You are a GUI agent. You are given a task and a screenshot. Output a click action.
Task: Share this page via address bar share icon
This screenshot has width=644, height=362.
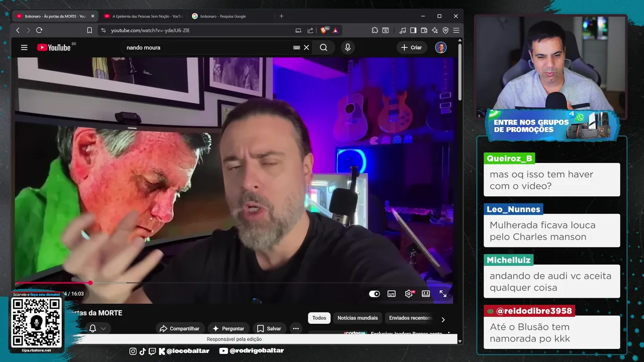[310, 30]
